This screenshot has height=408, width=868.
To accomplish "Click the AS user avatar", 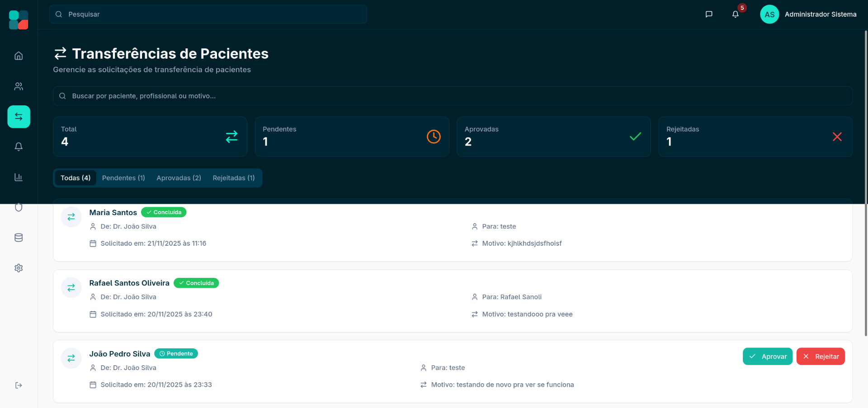I will 769,14.
